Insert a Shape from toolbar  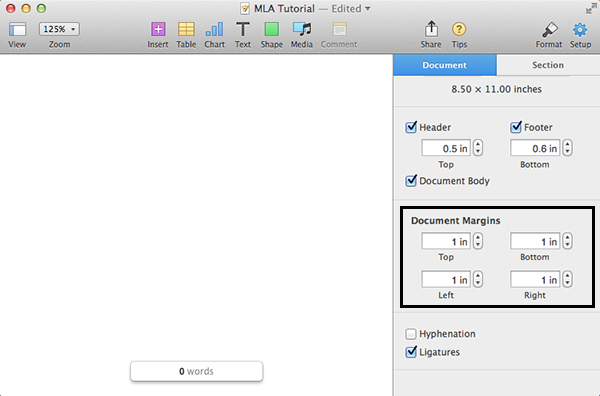[272, 29]
